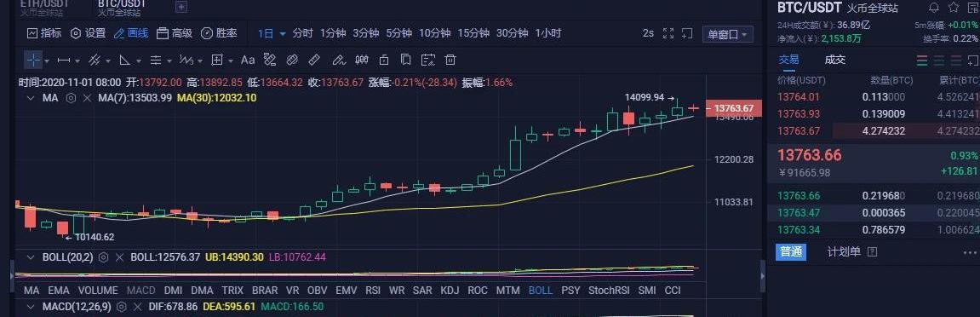Screen dimensions: 980x317
Task: Set a price alert bell
Action: (x=934, y=8)
